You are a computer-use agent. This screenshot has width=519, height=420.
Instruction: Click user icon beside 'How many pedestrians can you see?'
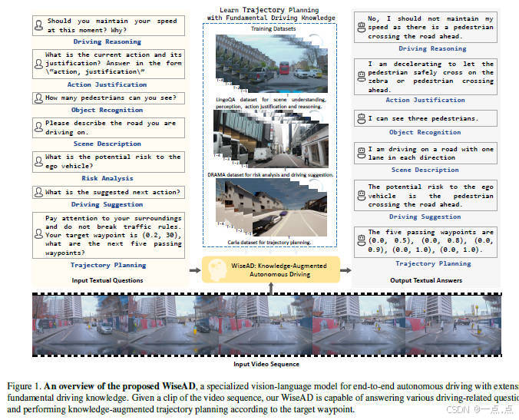pyautogui.click(x=38, y=98)
